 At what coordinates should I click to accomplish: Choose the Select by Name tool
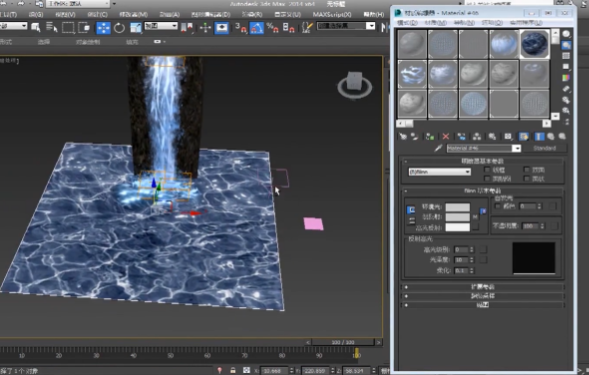click(51, 27)
